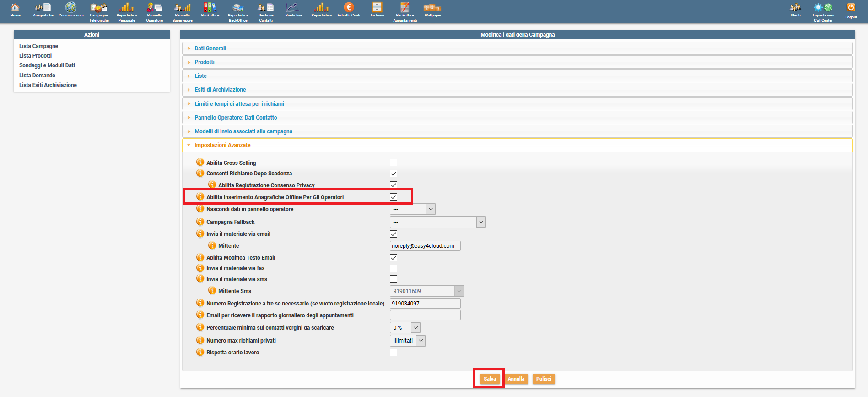The height and width of the screenshot is (397, 868).
Task: Open the Predictive icon
Action: (x=293, y=10)
